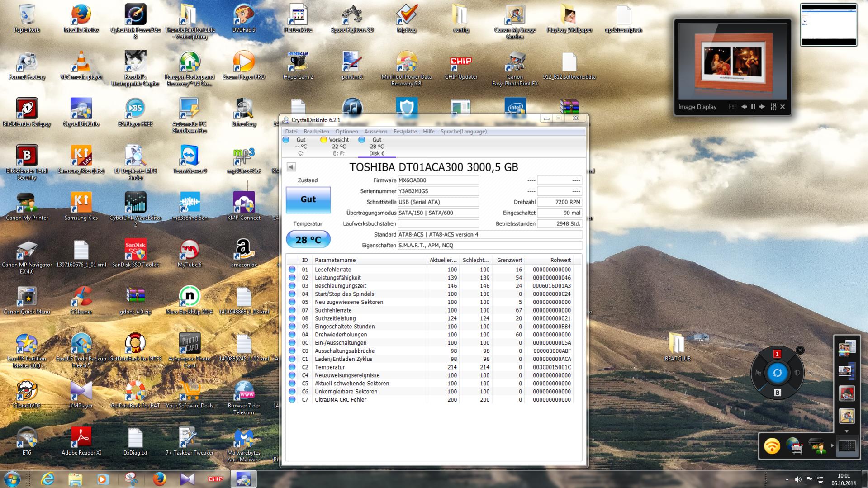Open the DxDiag.txt file icon
Image resolution: width=868 pixels, height=488 pixels.
click(x=135, y=441)
